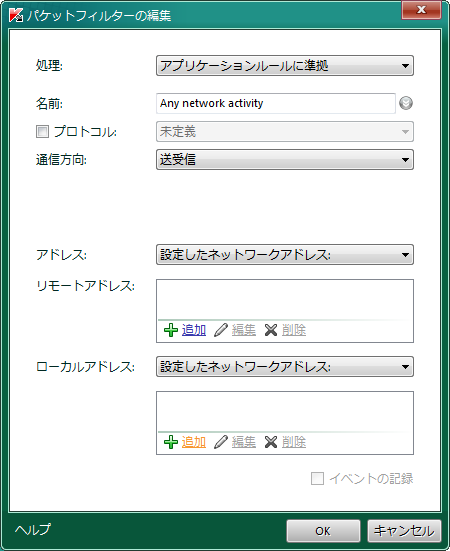Viewport: 450px width, 551px height.
Task: Click X delete icon in remote address list
Action: [271, 330]
